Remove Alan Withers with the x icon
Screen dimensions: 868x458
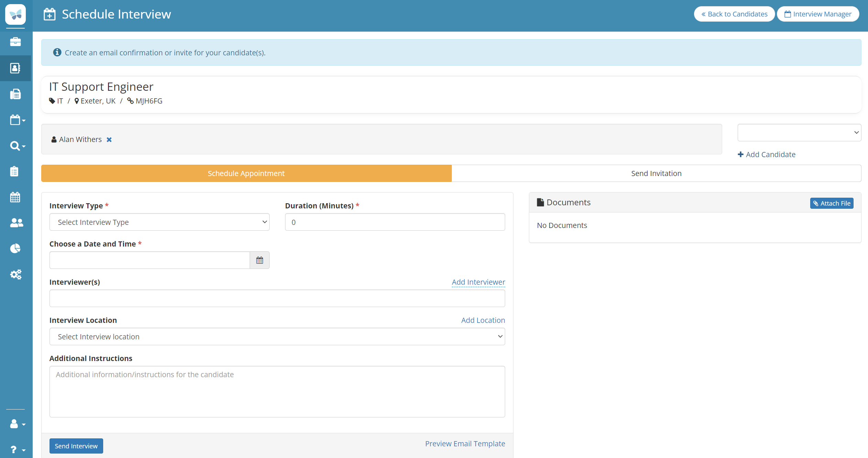click(109, 140)
